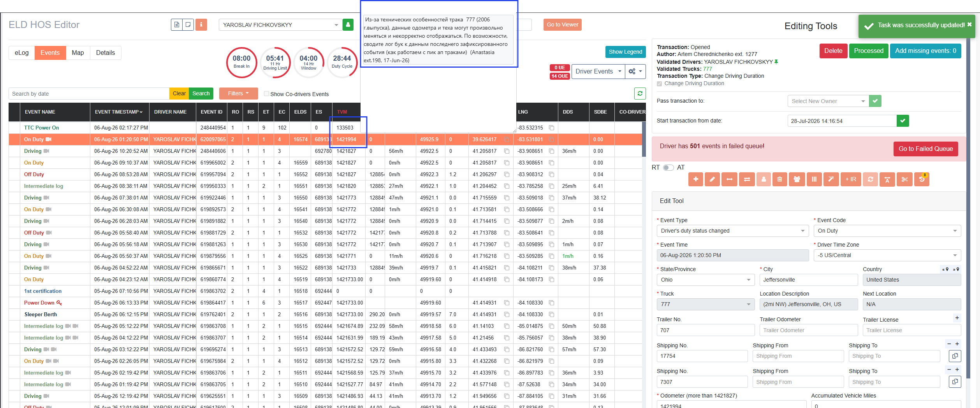Click the 11 Hr Driving Limit gauge
The height and width of the screenshot is (408, 980).
(275, 63)
